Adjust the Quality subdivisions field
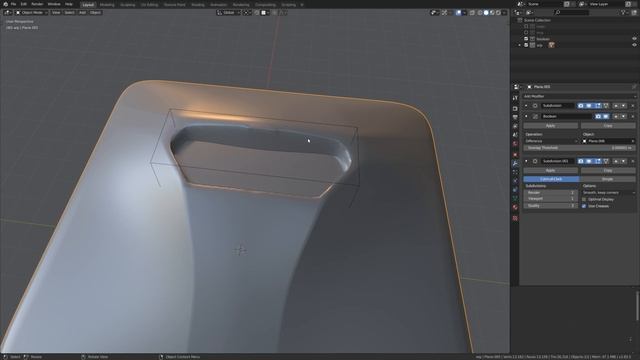This screenshot has height=360, width=640. click(x=551, y=206)
